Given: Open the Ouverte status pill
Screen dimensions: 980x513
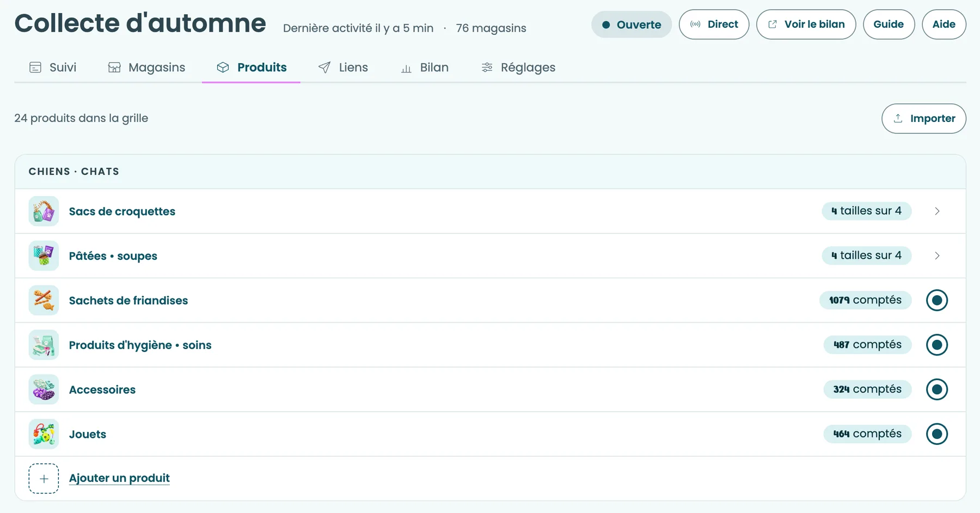Looking at the screenshot, I should 632,25.
